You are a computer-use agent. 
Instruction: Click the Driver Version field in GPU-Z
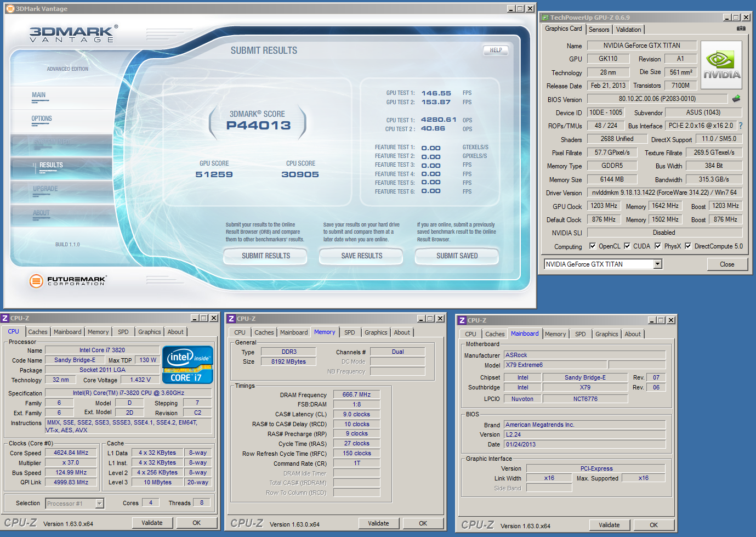coord(664,193)
